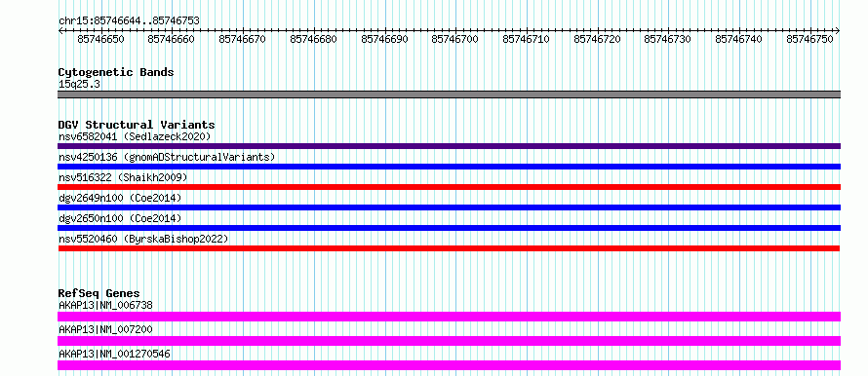868x376 pixels.
Task: Select the magenta AKAP13 NM_006738 gene bar
Action: 449,317
